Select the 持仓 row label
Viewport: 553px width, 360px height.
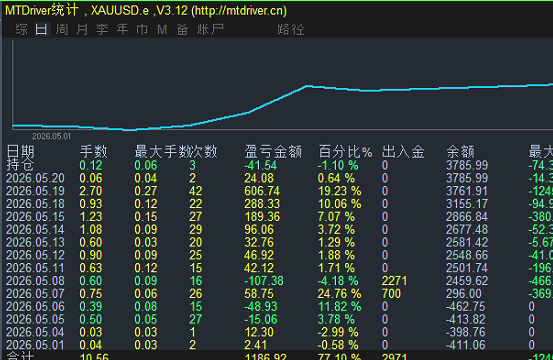[x=20, y=165]
